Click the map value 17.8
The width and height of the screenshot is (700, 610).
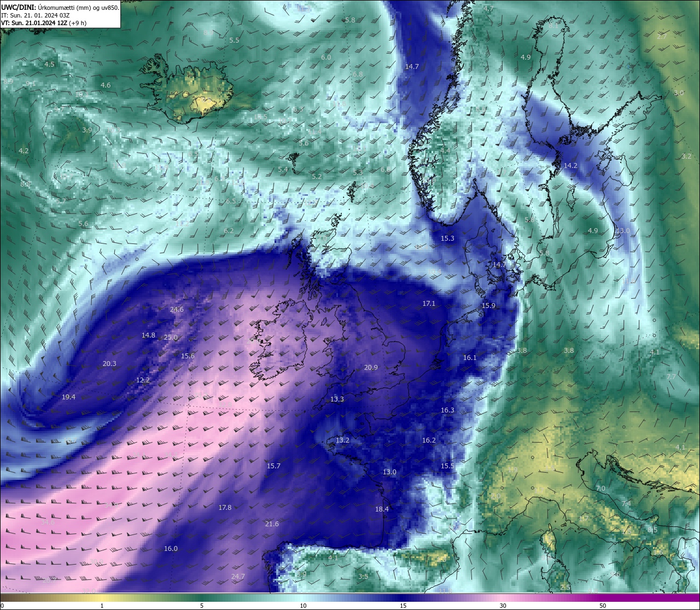pos(225,507)
